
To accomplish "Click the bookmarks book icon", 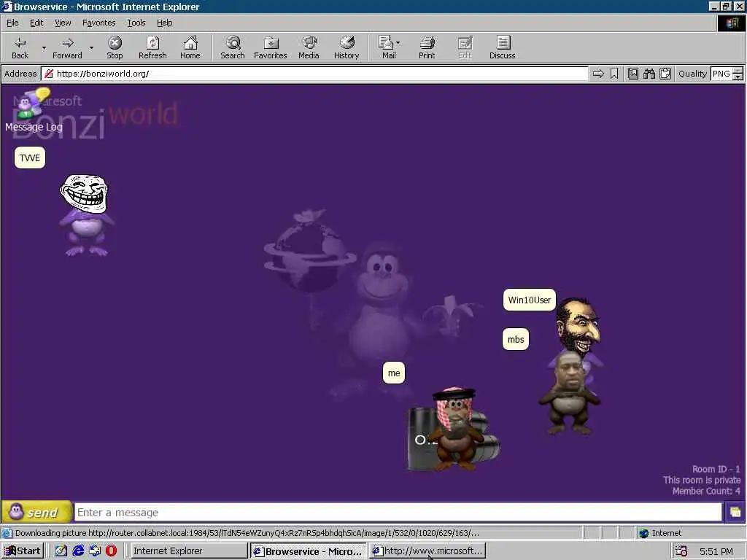I will click(x=633, y=74).
